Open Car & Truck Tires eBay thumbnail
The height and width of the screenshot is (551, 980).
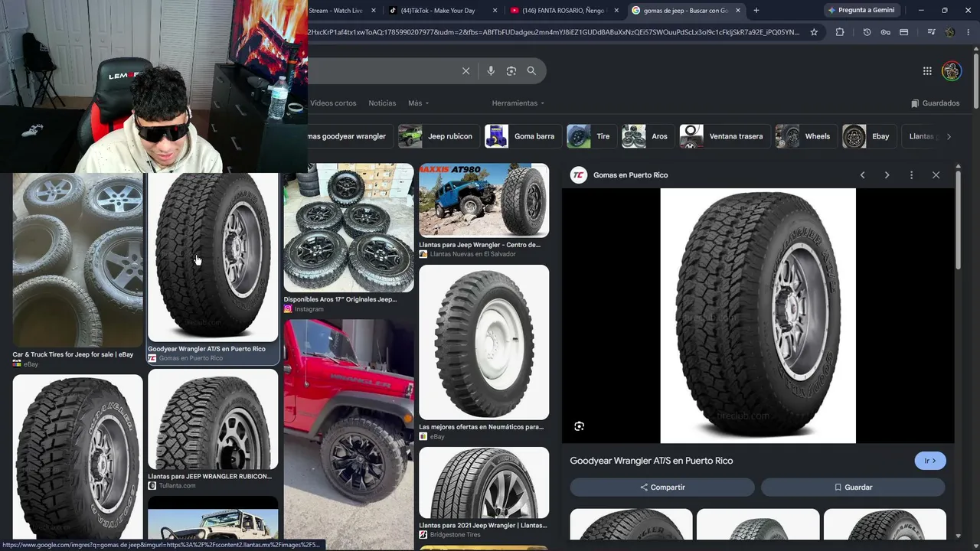[x=78, y=260]
